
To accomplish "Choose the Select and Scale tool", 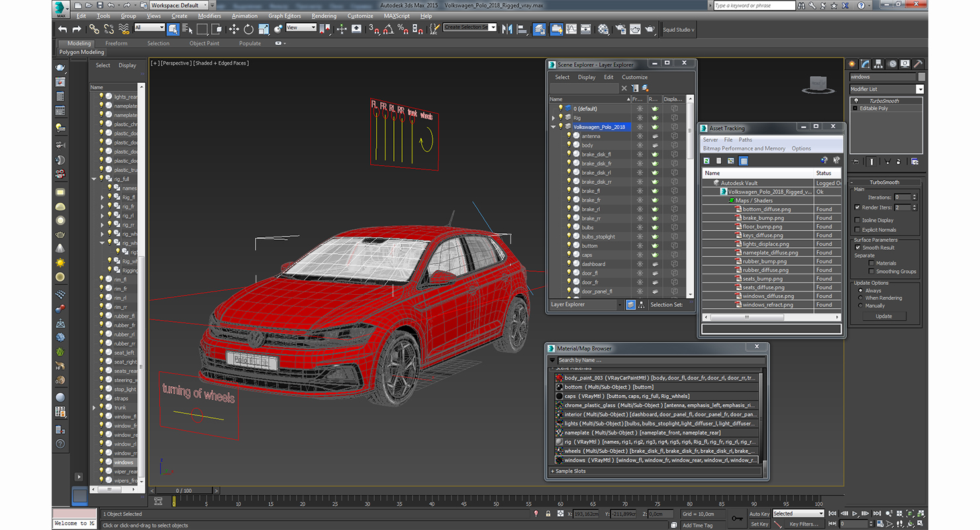I will (x=264, y=29).
